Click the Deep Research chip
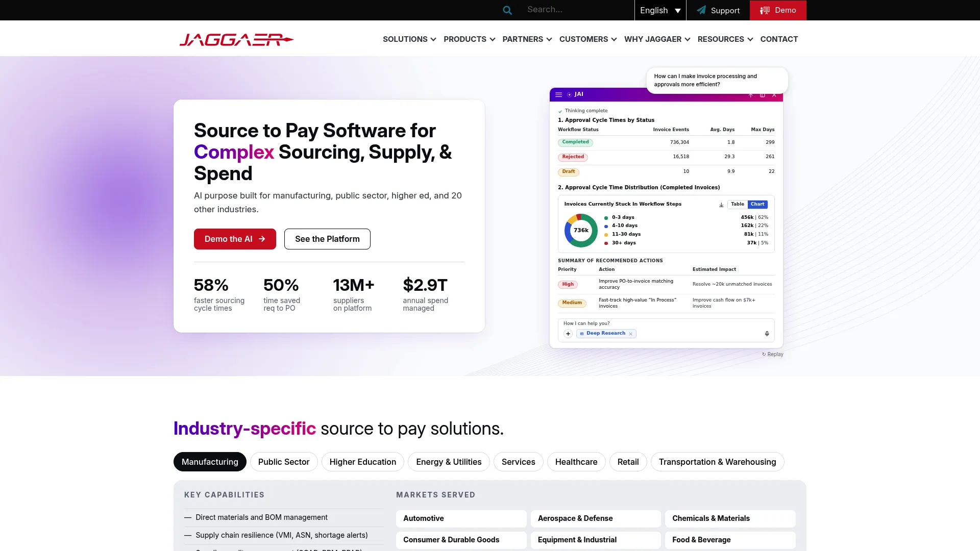This screenshot has height=551, width=980. pos(606,334)
